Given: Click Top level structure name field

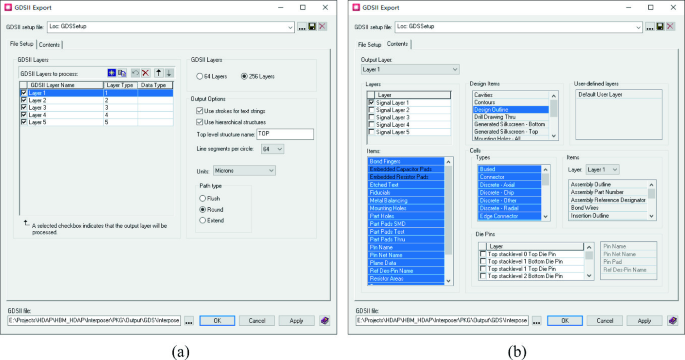Looking at the screenshot, I should tap(285, 134).
